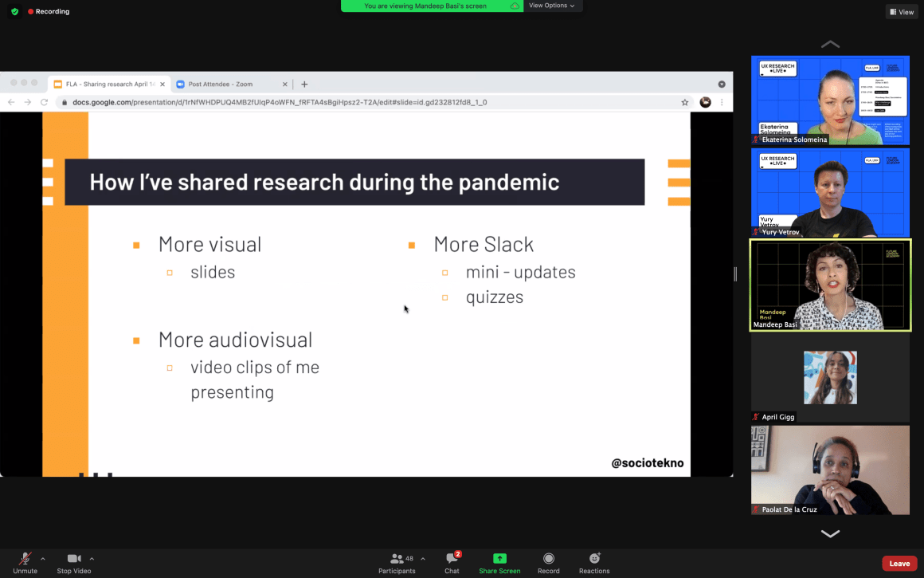Screen dimensions: 924x578
Task: Open the View Options dropdown
Action: point(551,6)
